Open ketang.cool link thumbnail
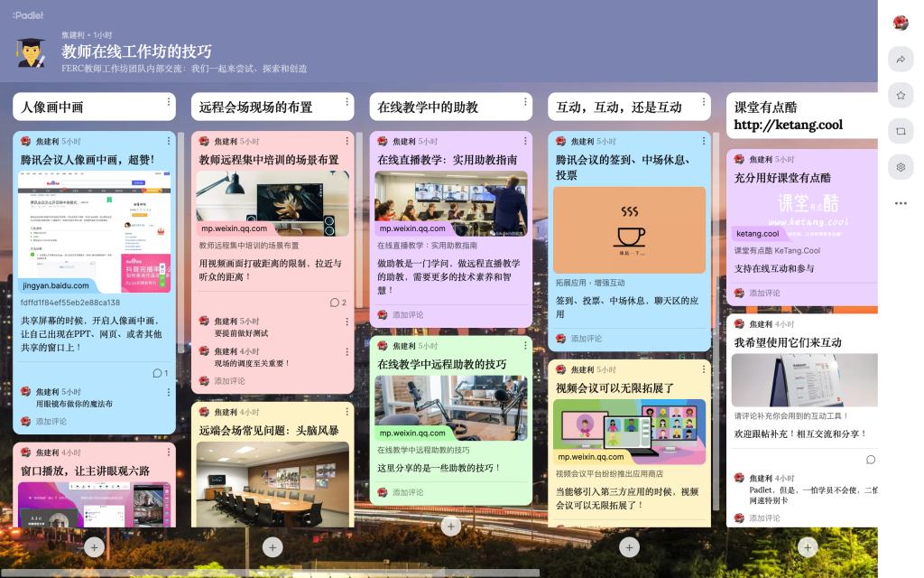The width and height of the screenshot is (924, 578). point(804,215)
